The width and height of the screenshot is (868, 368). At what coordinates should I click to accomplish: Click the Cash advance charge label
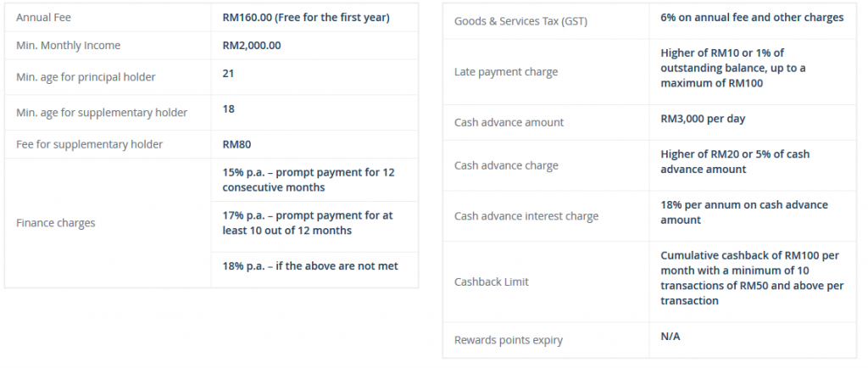(506, 165)
